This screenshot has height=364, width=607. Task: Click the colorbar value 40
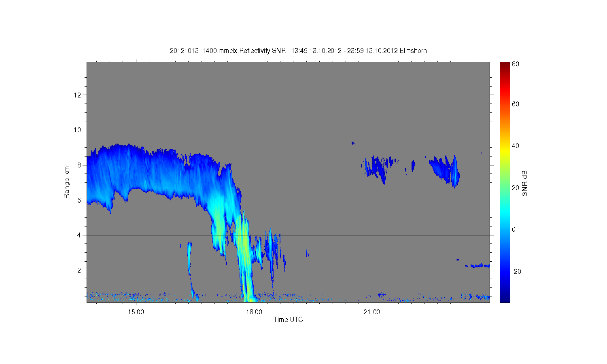click(516, 146)
